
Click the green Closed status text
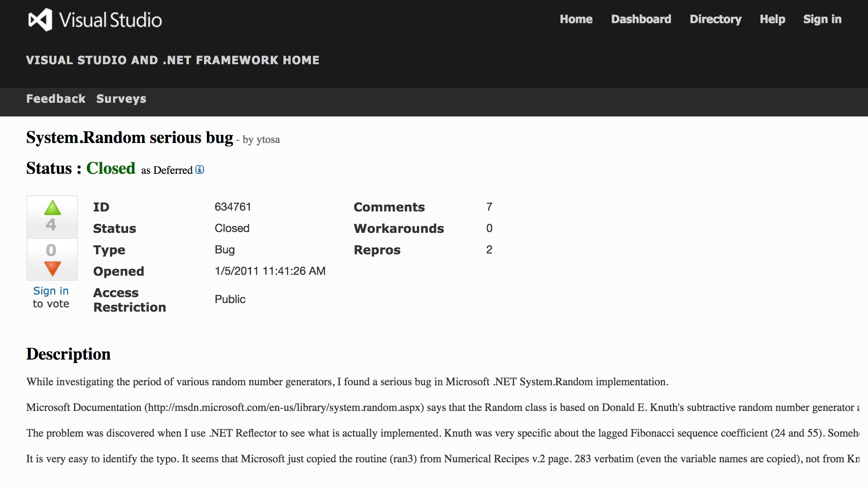(111, 168)
